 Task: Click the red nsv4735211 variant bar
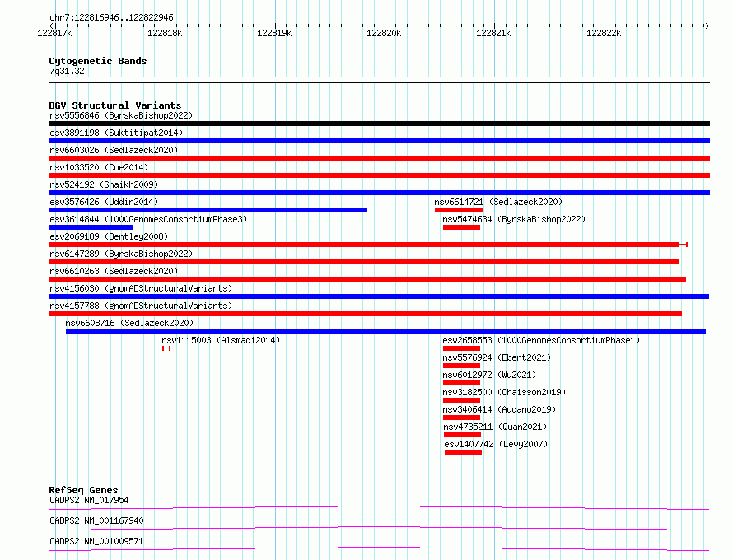click(462, 435)
